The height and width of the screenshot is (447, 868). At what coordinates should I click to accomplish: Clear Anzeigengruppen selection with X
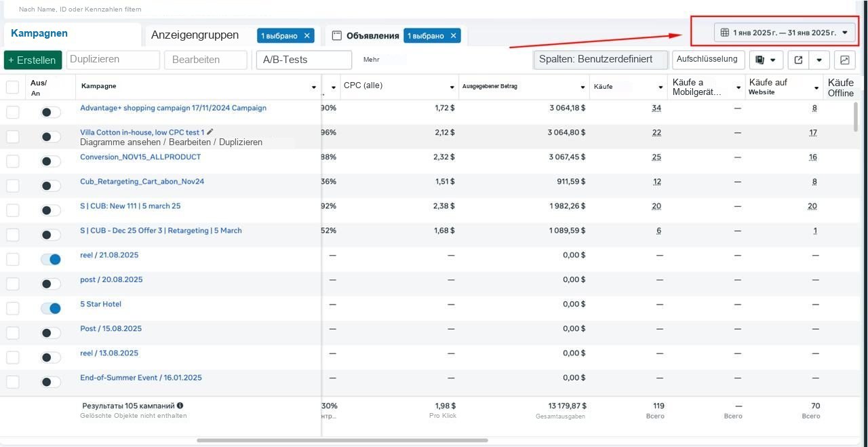[307, 35]
